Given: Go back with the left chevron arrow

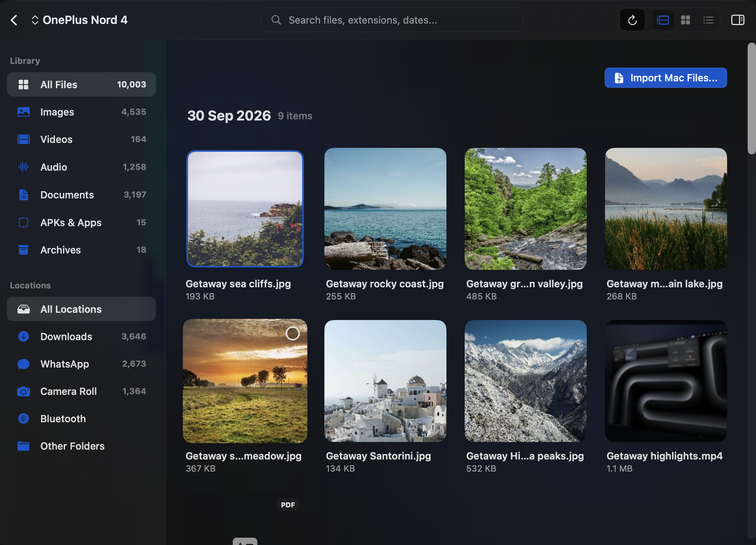Looking at the screenshot, I should click(14, 20).
